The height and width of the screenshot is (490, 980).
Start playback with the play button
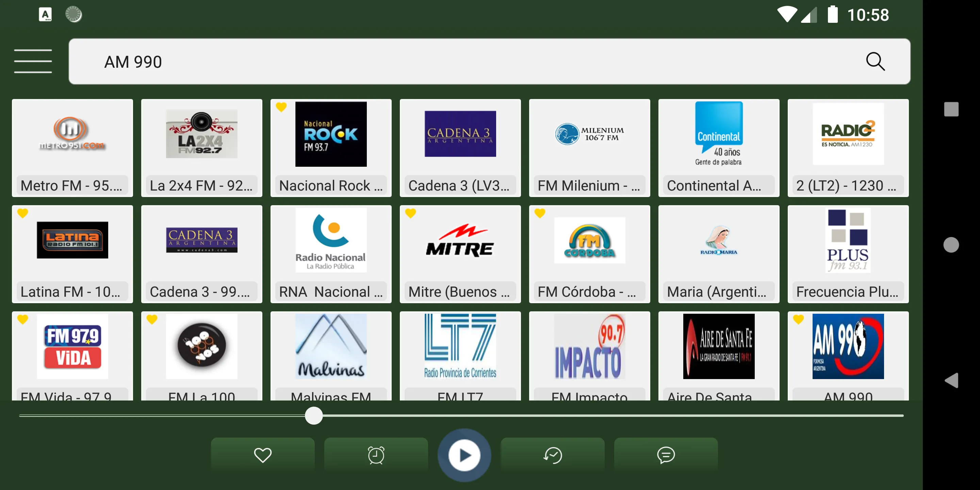[464, 455]
